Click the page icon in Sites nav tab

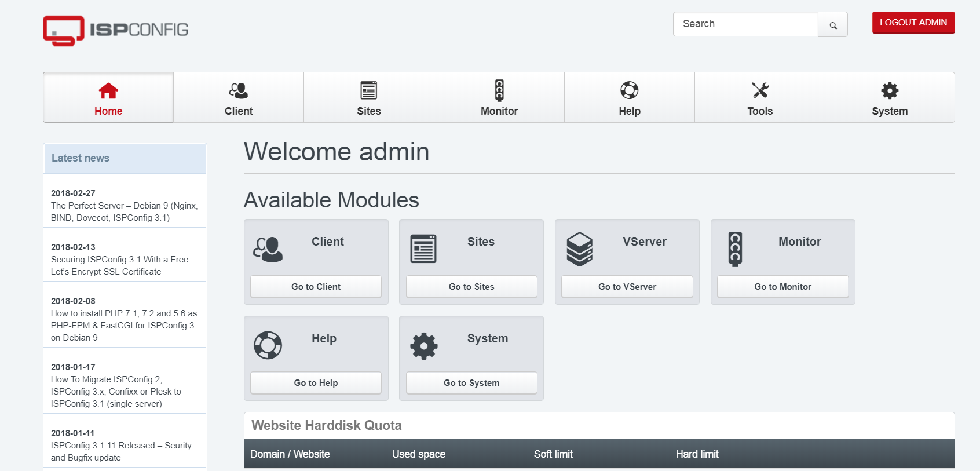369,90
